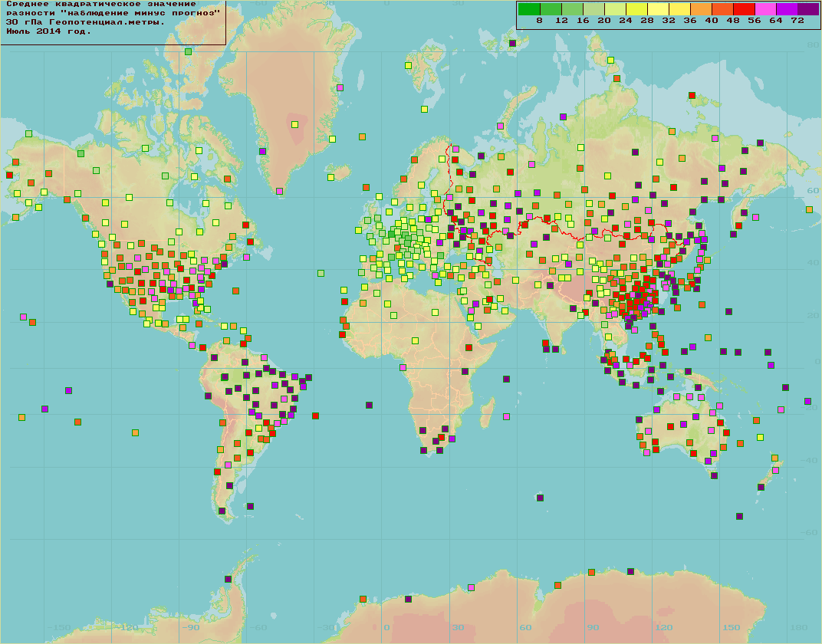
Task: Click the latitude label 80 on the right axis
Action: tap(813, 45)
